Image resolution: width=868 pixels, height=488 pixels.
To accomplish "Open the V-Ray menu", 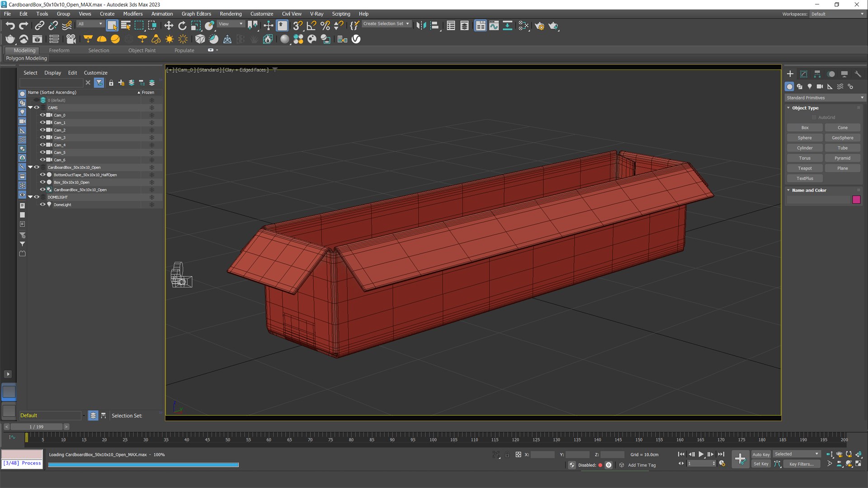I will point(316,14).
